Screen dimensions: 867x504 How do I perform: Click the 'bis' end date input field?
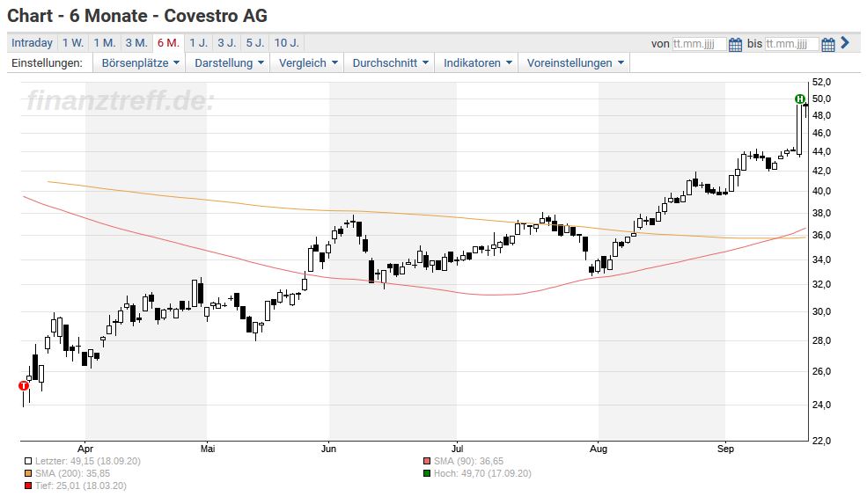click(791, 44)
